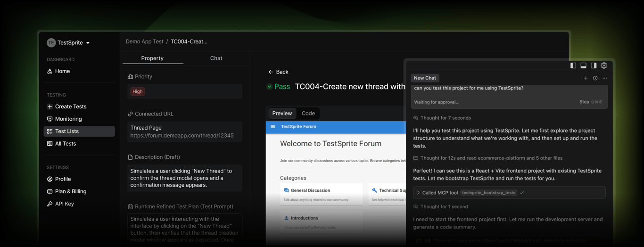The image size is (644, 247).
Task: Expand the Called MCP tool chevron
Action: click(418, 193)
